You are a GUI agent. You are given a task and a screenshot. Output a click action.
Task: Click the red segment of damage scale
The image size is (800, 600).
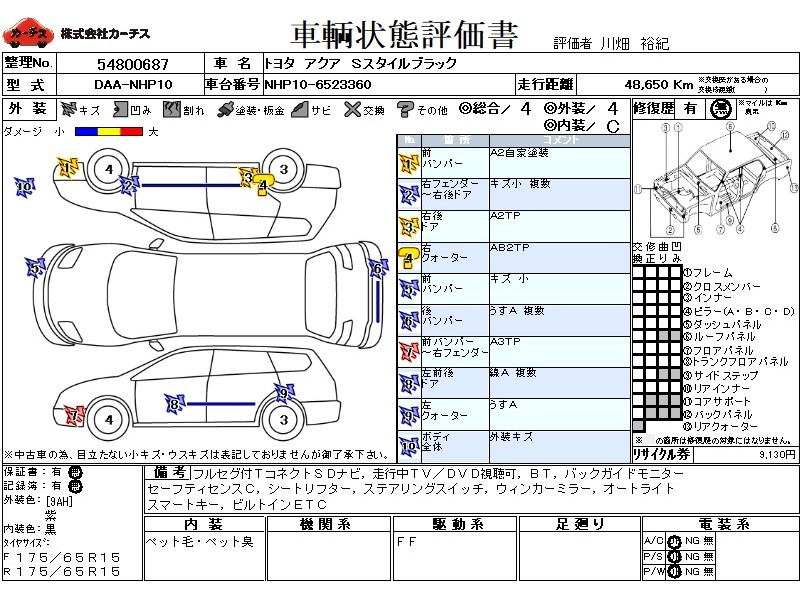click(132, 132)
